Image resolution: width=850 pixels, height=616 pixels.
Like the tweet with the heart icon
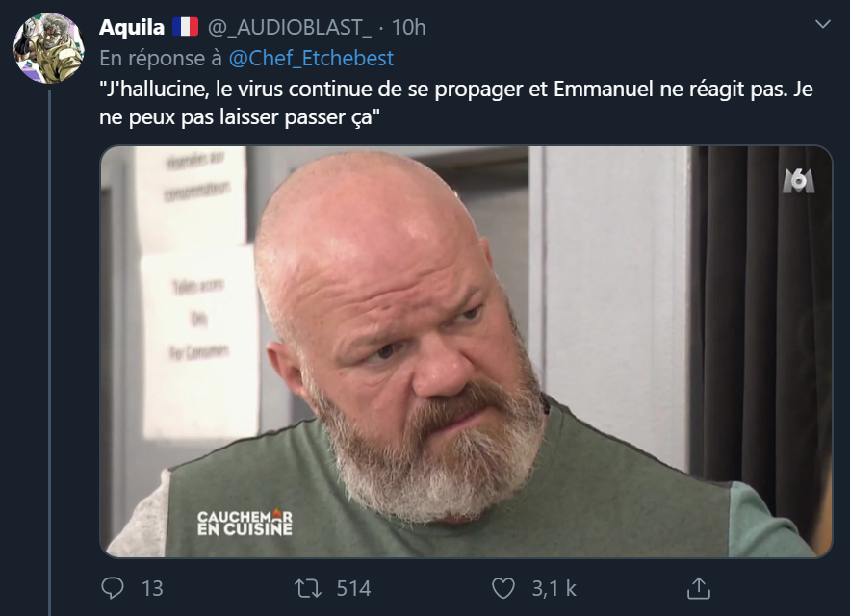(503, 588)
